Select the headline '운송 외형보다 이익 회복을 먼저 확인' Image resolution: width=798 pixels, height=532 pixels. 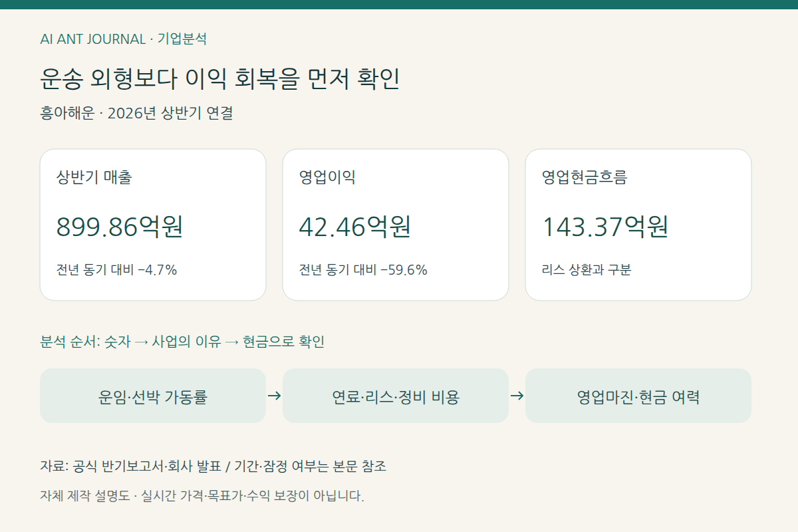(x=219, y=79)
